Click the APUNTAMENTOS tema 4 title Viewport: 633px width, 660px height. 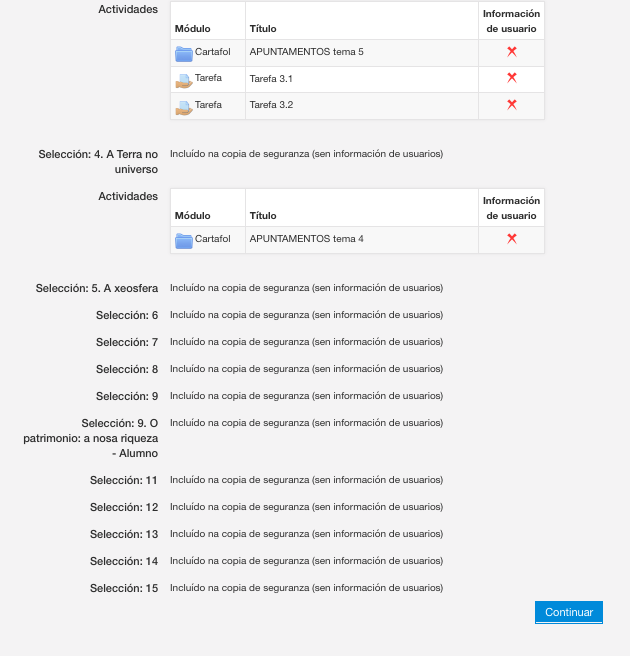[x=306, y=238]
